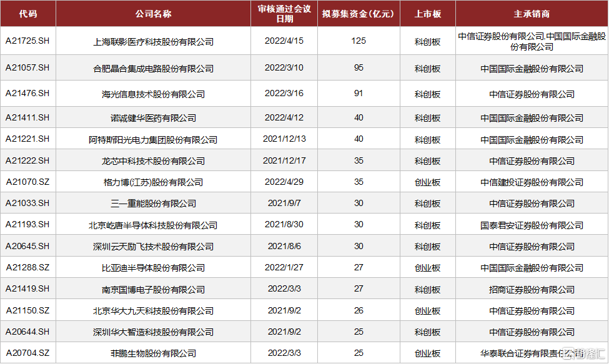This screenshot has width=609, height=364.
Task: Select the date 2021/8/6
Action: point(284,246)
